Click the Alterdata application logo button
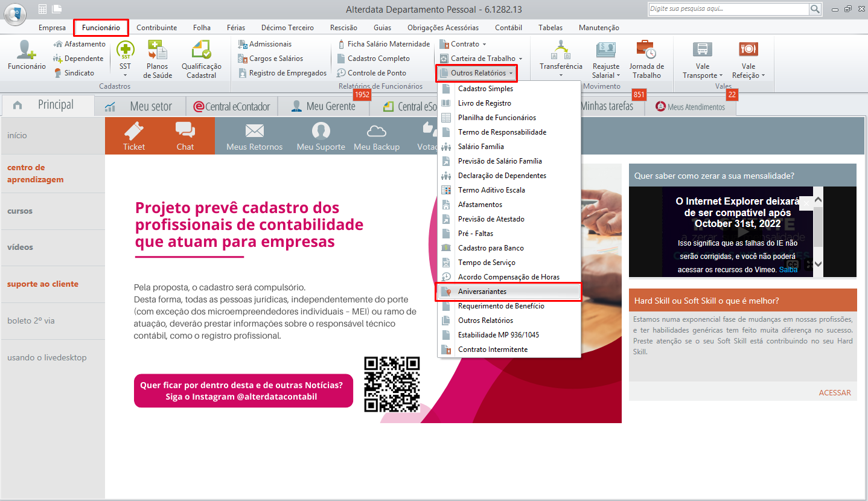868x501 pixels. click(15, 13)
